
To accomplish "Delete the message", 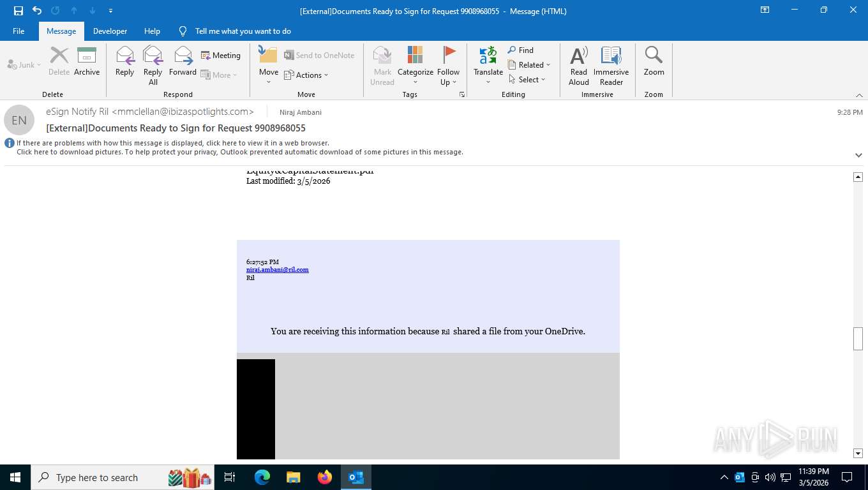I will point(59,61).
